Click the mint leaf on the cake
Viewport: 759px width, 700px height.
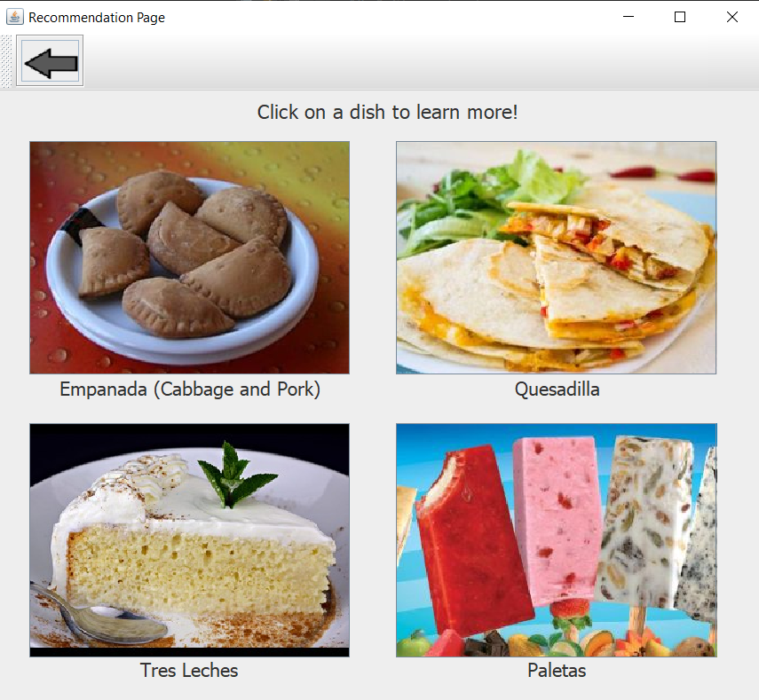(x=235, y=476)
